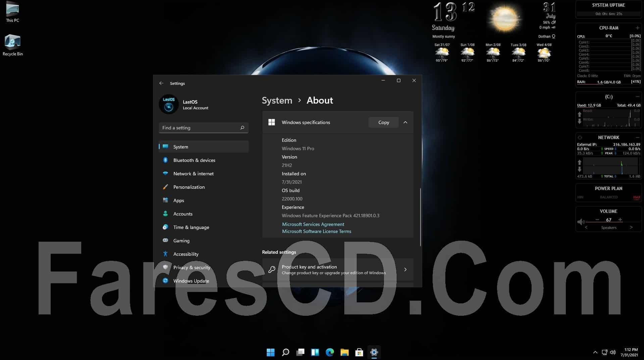Open Product key and activation
The width and height of the screenshot is (644, 360).
click(x=338, y=269)
